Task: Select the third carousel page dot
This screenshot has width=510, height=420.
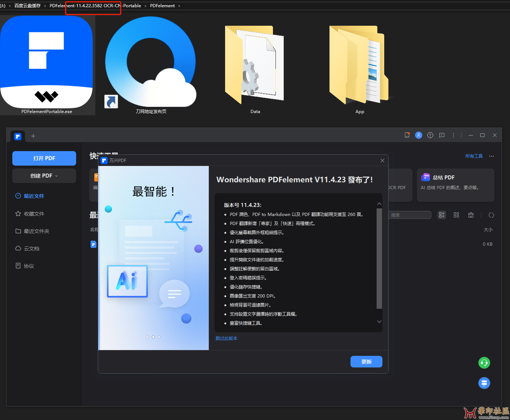Action: [x=159, y=337]
